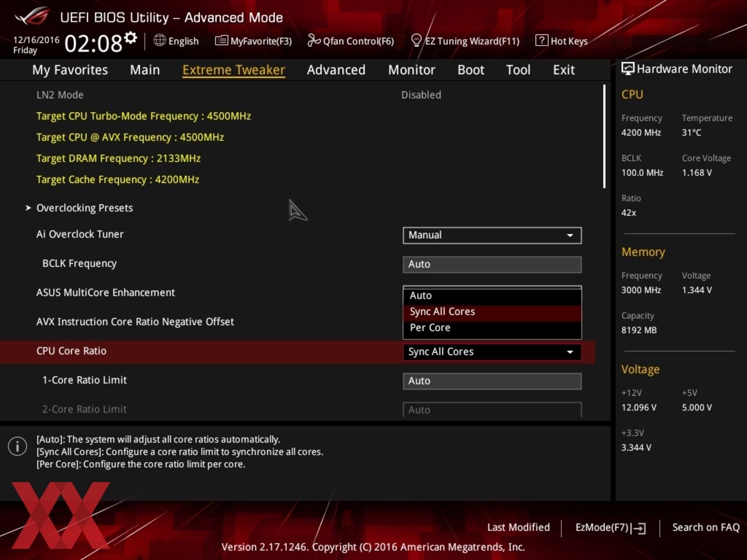747x560 pixels.
Task: Click CPU temperature value 31°C
Action: click(692, 132)
